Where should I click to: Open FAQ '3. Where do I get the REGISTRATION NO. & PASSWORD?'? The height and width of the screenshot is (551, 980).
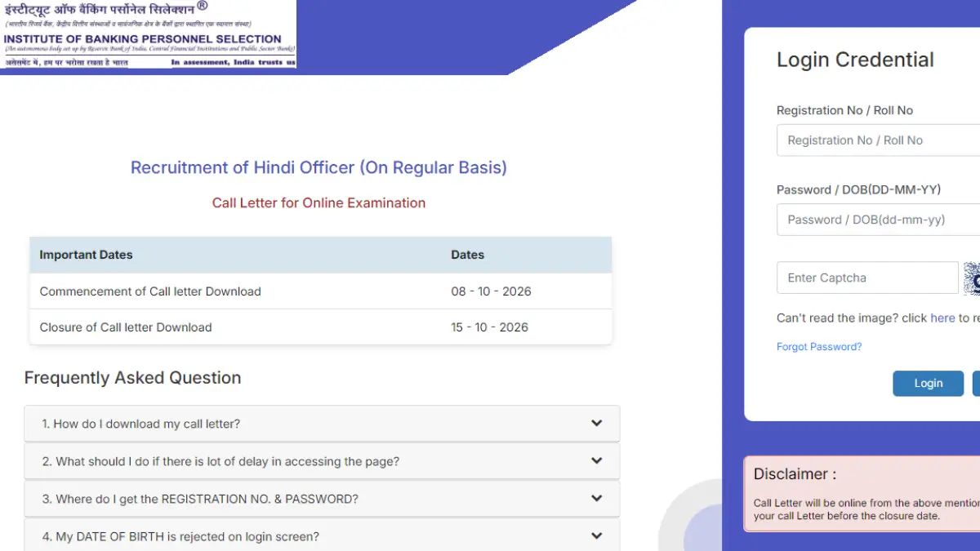(x=322, y=499)
